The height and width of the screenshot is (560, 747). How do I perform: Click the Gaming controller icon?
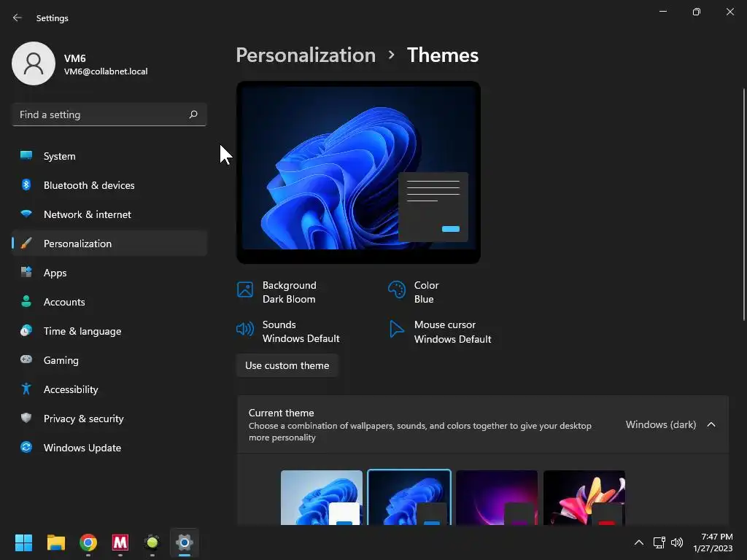pyautogui.click(x=26, y=359)
